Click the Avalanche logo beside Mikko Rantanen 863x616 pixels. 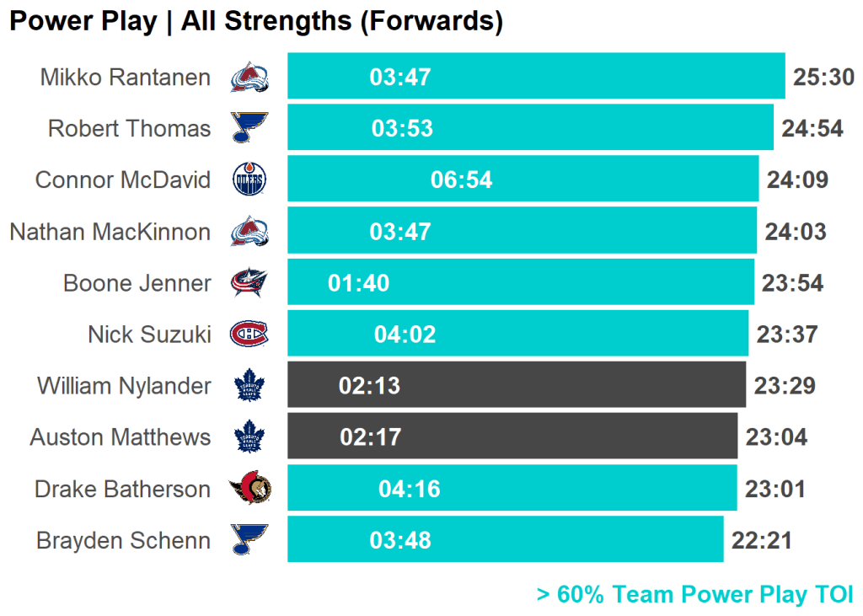(x=249, y=78)
